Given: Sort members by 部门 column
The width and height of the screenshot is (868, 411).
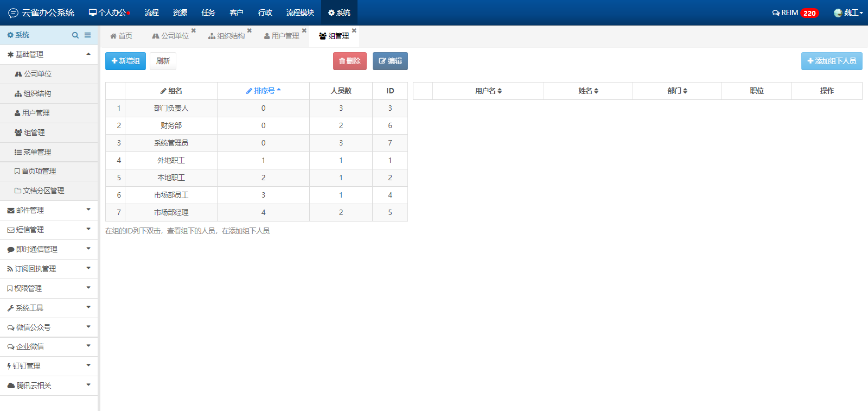Looking at the screenshot, I should click(x=677, y=91).
